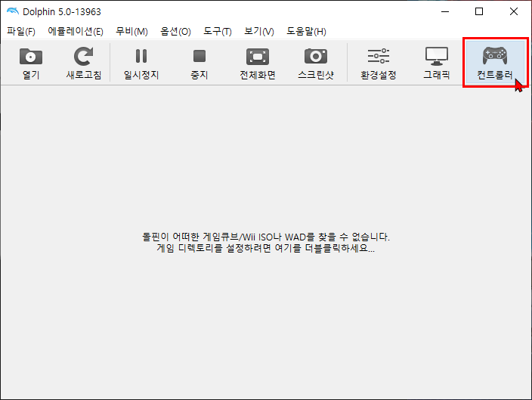This screenshot has height=400, width=532.
Task: Open the 무비(M) menu
Action: click(x=131, y=32)
